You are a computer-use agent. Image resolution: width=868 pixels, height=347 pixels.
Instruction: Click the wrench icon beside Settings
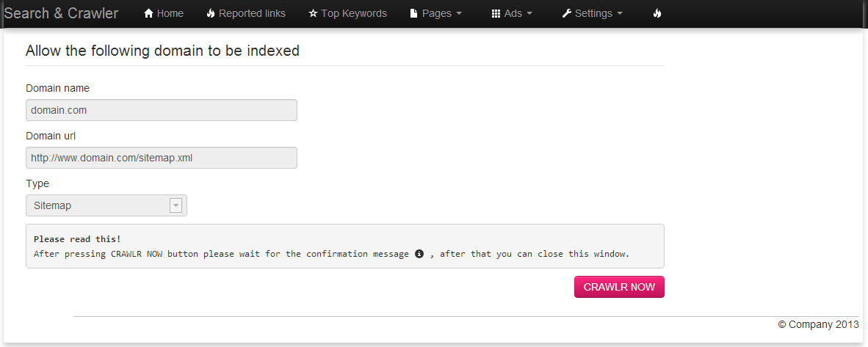tap(566, 13)
